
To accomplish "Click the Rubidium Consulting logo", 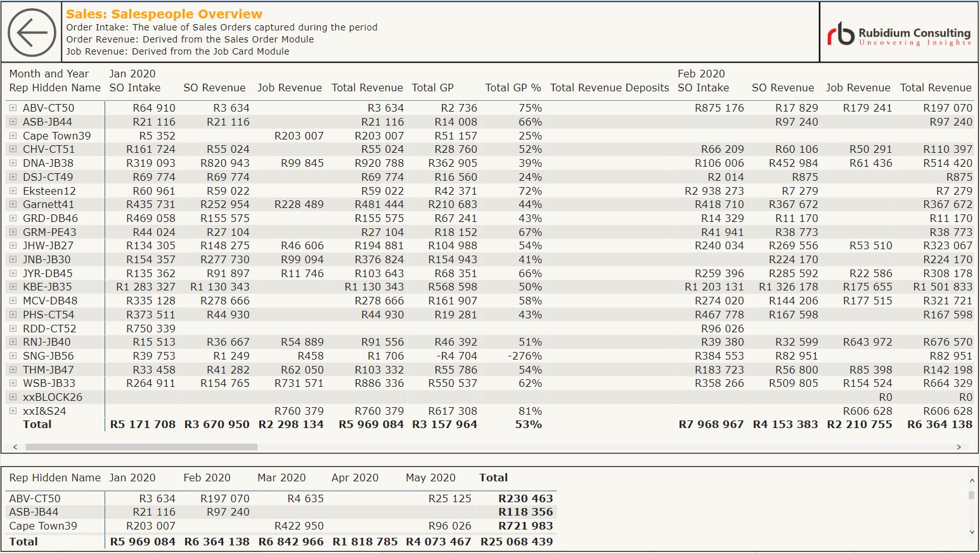I will 898,34.
